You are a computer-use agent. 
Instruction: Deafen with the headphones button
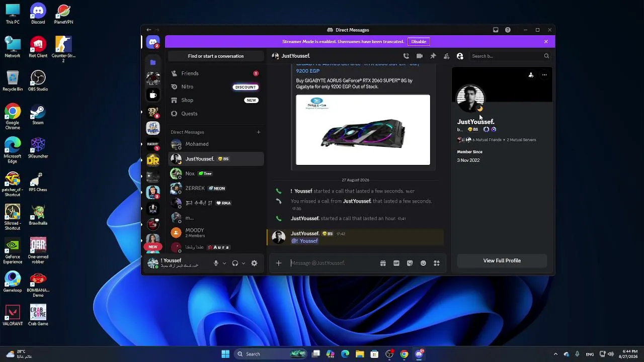point(235,263)
